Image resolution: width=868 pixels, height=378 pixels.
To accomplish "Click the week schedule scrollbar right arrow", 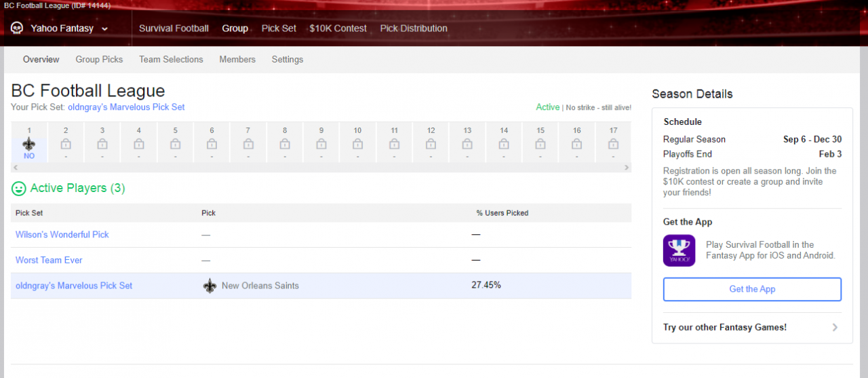I will click(627, 167).
